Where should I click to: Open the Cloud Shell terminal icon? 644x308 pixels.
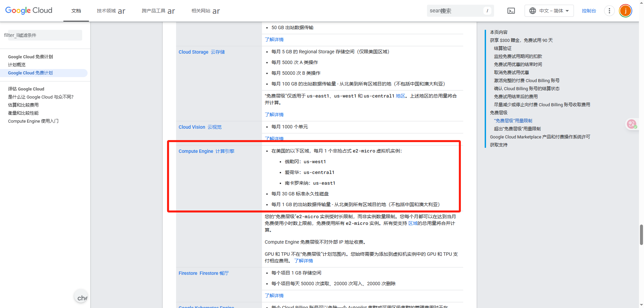[511, 11]
